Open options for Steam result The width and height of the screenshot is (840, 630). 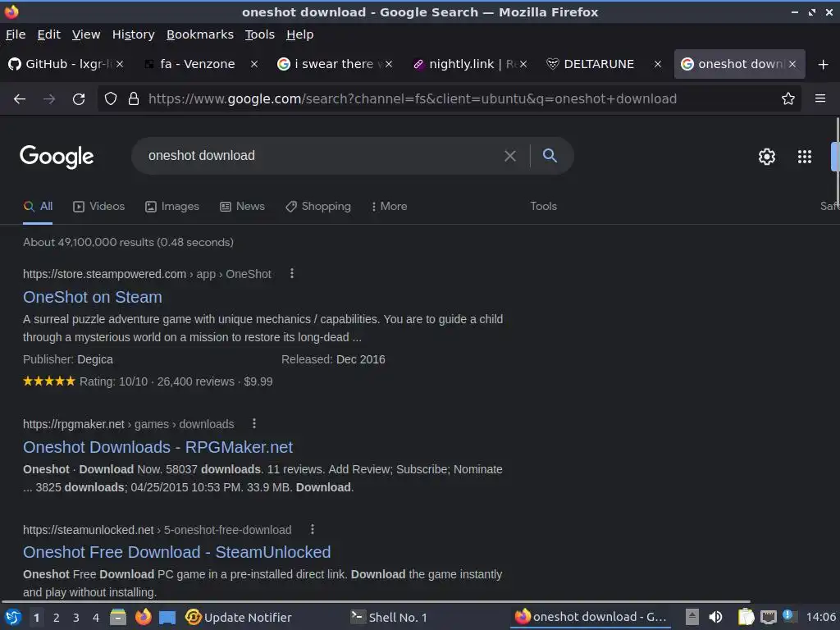292,274
